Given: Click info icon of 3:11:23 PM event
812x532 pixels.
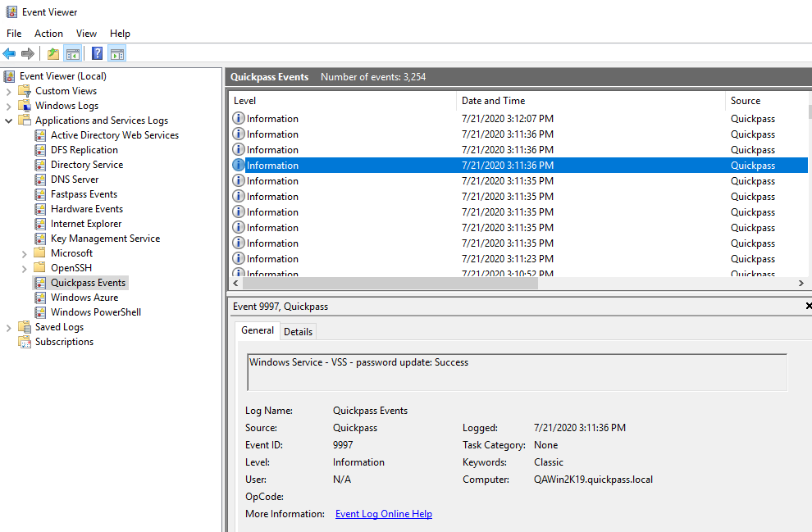Looking at the screenshot, I should 238,258.
